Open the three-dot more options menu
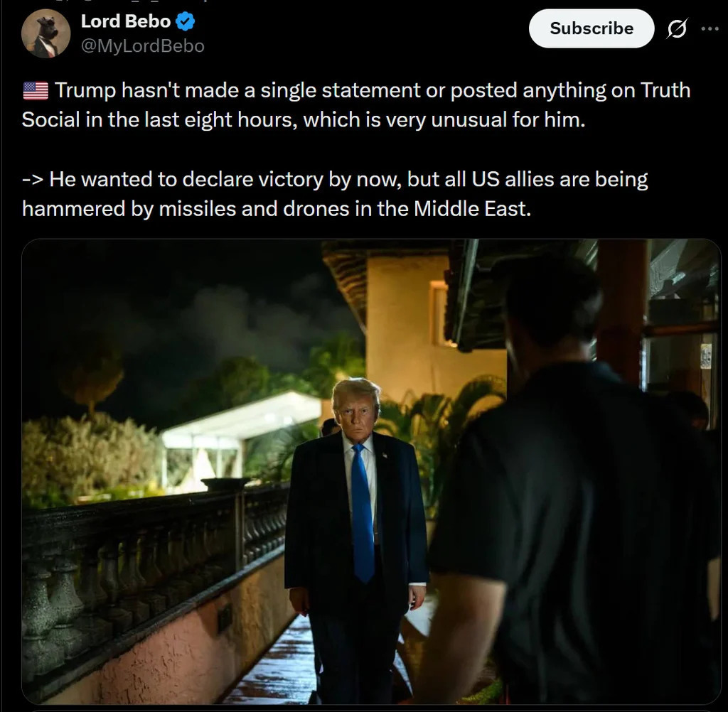728x712 pixels. point(710,29)
